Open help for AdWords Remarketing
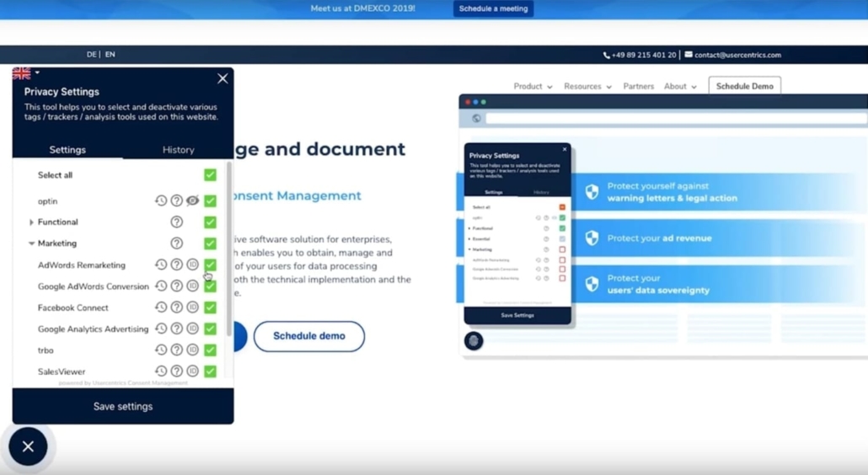 tap(177, 265)
